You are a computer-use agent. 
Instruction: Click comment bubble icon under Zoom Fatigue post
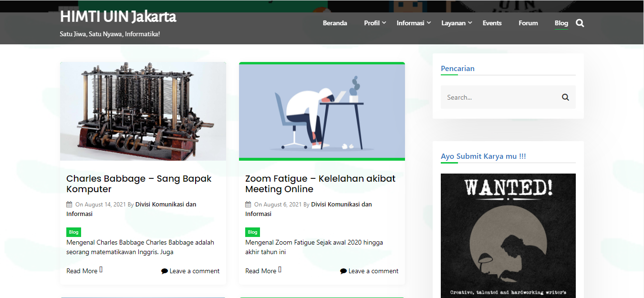point(343,271)
